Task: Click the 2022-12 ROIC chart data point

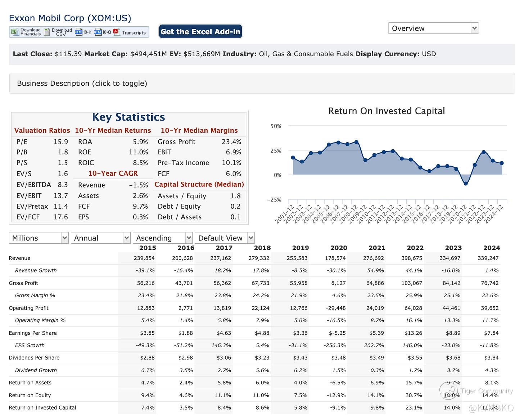Action: tap(484, 152)
